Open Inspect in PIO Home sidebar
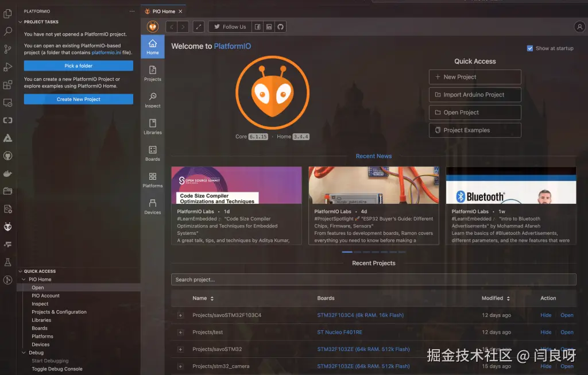 [153, 100]
